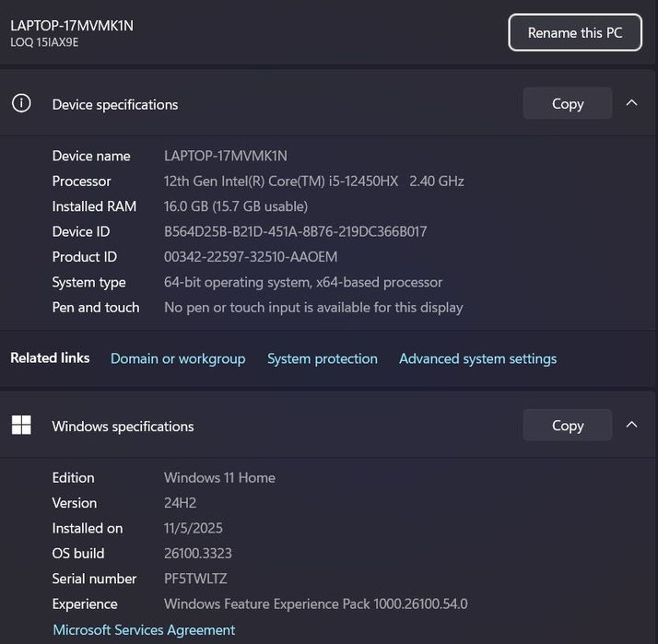Screen dimensions: 658x644
Task: Click the Version label
Action: 75,503
